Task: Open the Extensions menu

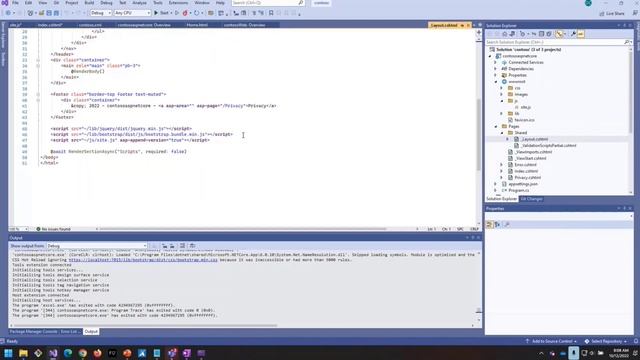Action: pyautogui.click(x=178, y=3)
